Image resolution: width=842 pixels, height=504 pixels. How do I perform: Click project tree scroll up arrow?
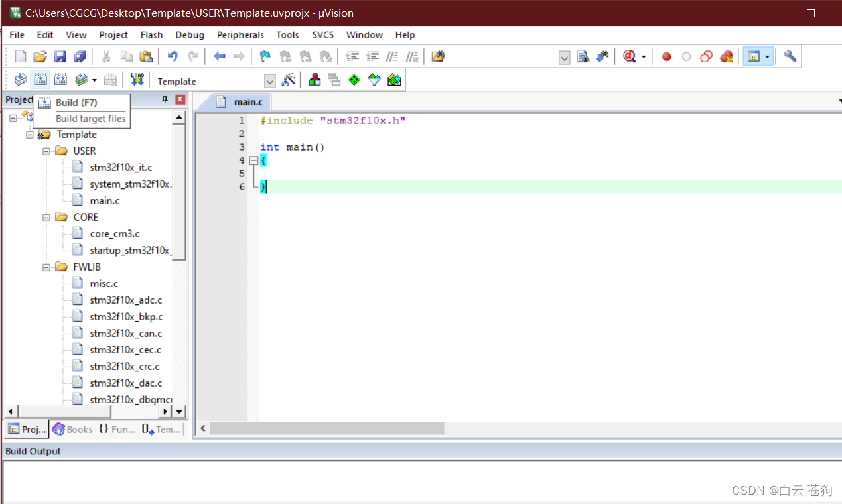point(179,117)
